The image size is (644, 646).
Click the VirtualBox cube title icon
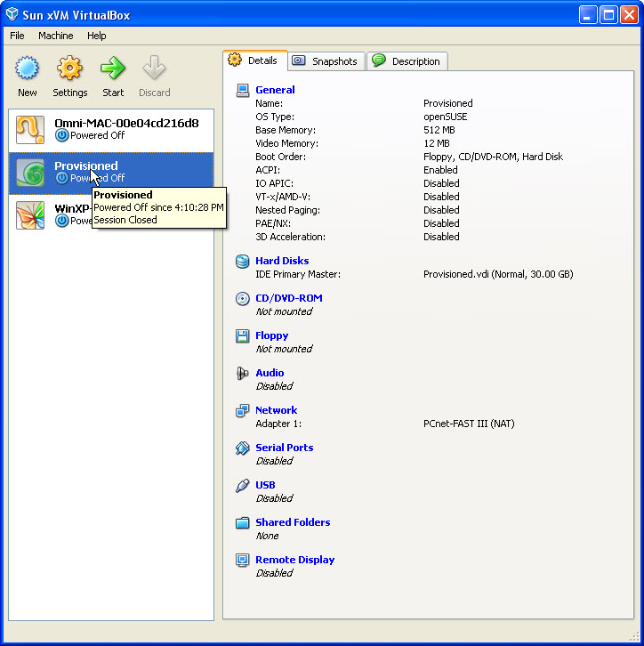(x=12, y=14)
